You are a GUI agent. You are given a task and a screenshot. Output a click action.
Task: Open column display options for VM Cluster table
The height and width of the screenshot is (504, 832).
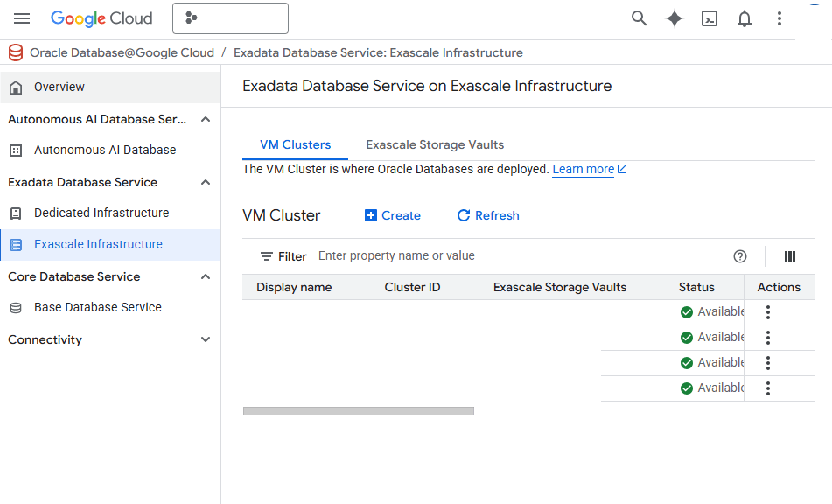pos(790,256)
